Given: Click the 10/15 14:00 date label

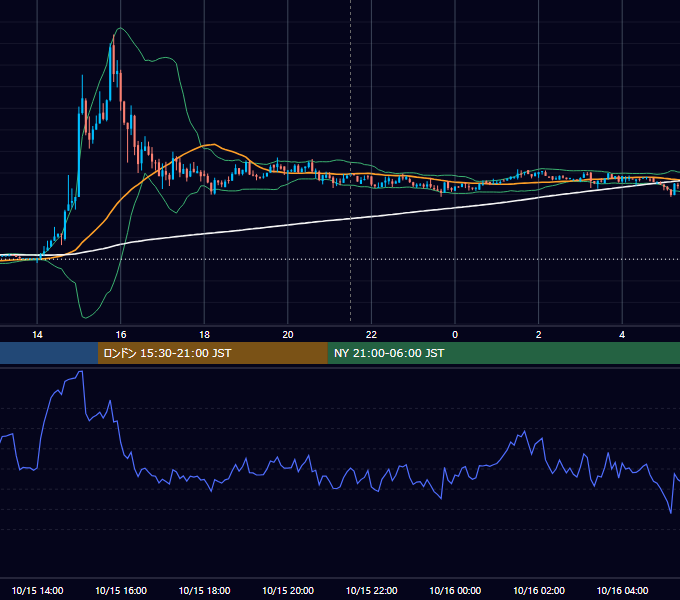Looking at the screenshot, I should (37, 590).
